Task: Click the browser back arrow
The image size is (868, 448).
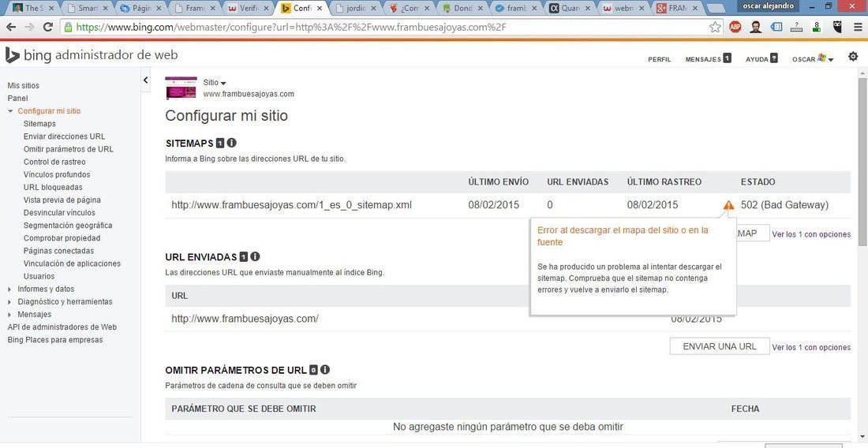Action: coord(10,27)
